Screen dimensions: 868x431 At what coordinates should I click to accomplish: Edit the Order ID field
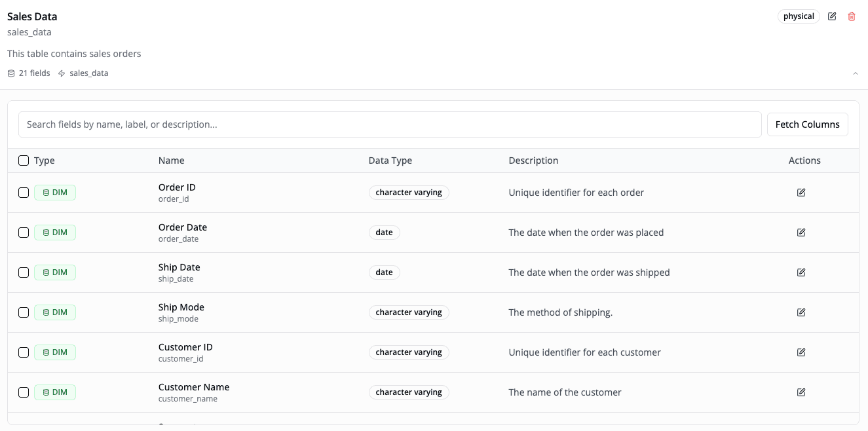tap(801, 192)
